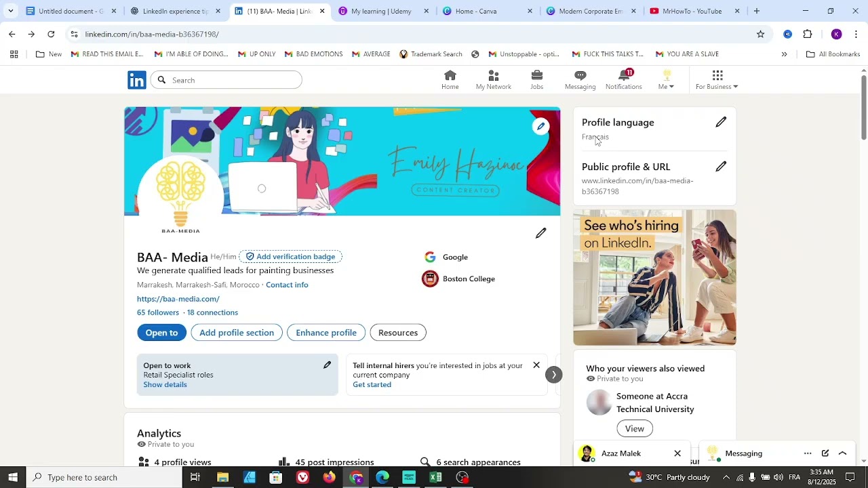The height and width of the screenshot is (488, 868).
Task: Switch to Home - Canva tab
Action: [486, 11]
